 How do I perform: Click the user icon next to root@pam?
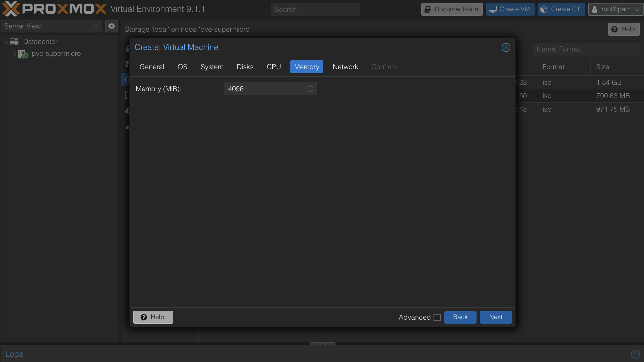(x=595, y=9)
